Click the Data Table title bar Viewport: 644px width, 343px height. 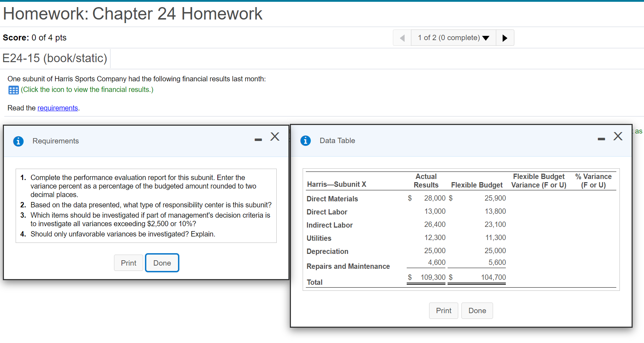pos(337,140)
